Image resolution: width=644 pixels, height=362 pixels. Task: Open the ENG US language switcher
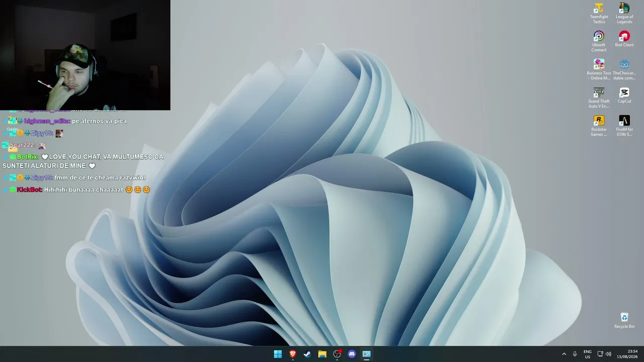click(x=588, y=354)
